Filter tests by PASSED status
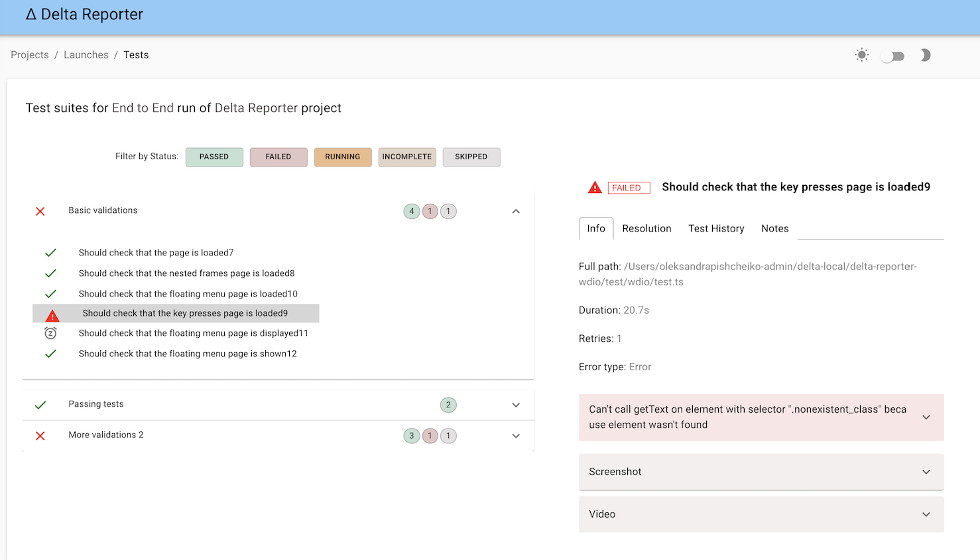980x560 pixels. (214, 157)
